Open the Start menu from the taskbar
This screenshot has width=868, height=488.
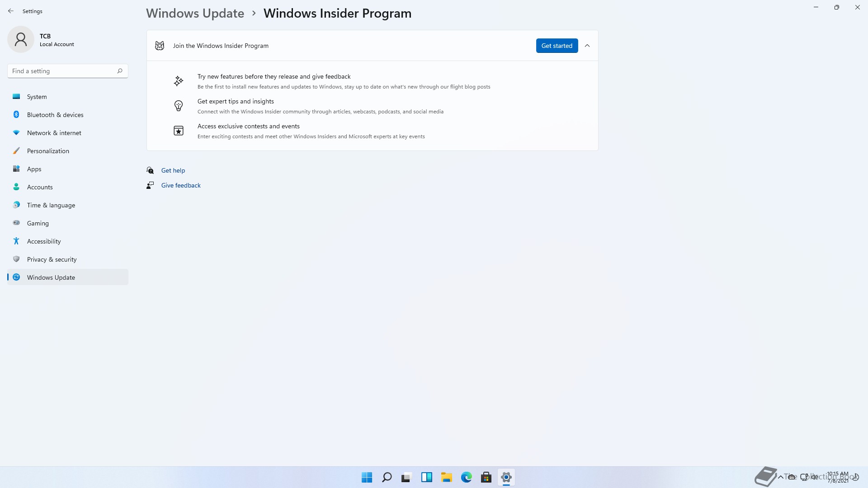367,477
